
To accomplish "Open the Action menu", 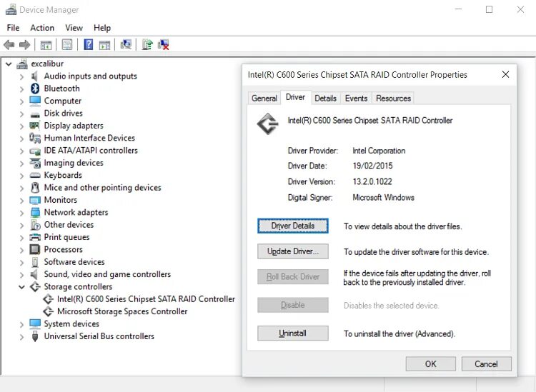I will coord(42,28).
